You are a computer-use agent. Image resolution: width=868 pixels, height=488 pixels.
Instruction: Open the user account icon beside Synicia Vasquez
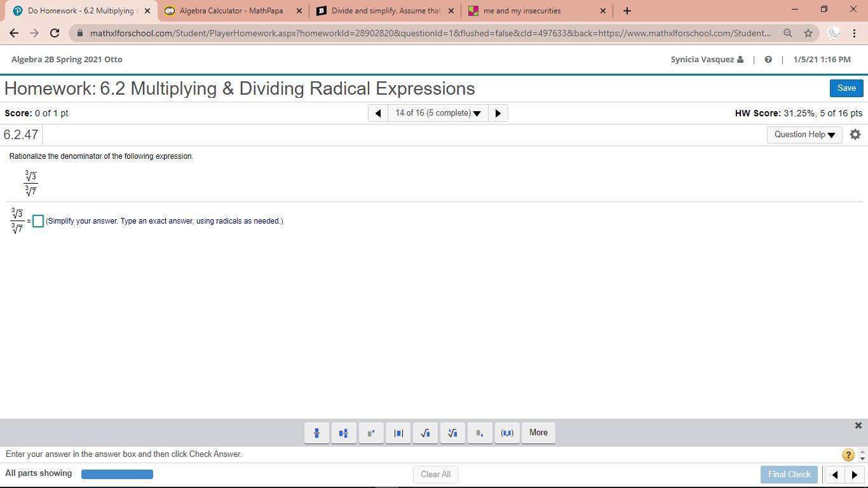click(740, 60)
